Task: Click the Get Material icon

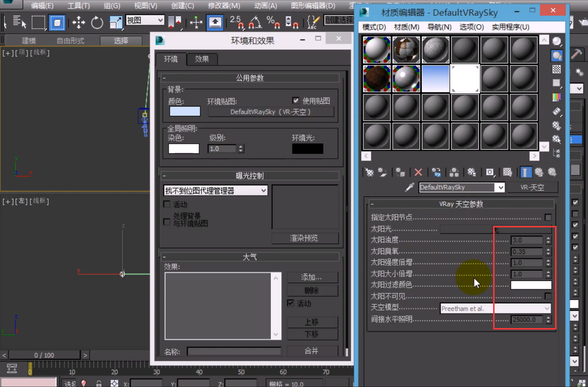Action: point(369,172)
